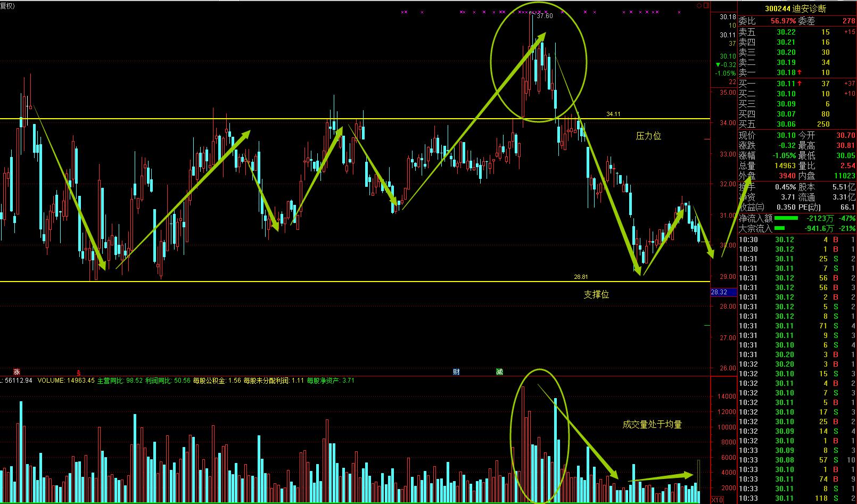Click the 每股公积金: 1.56 readout
This screenshot has height=504, width=857.
[217, 381]
